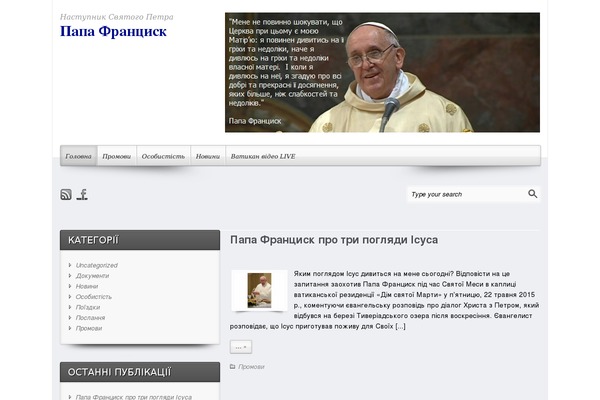Open the Новини menu tab
The image size is (600, 400).
(x=208, y=156)
